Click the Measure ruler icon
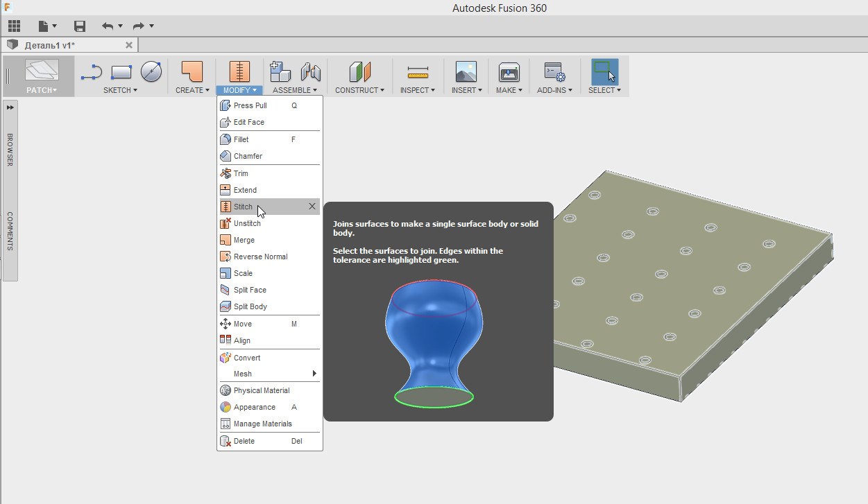Screen dimensions: 868x504 pyautogui.click(x=418, y=72)
